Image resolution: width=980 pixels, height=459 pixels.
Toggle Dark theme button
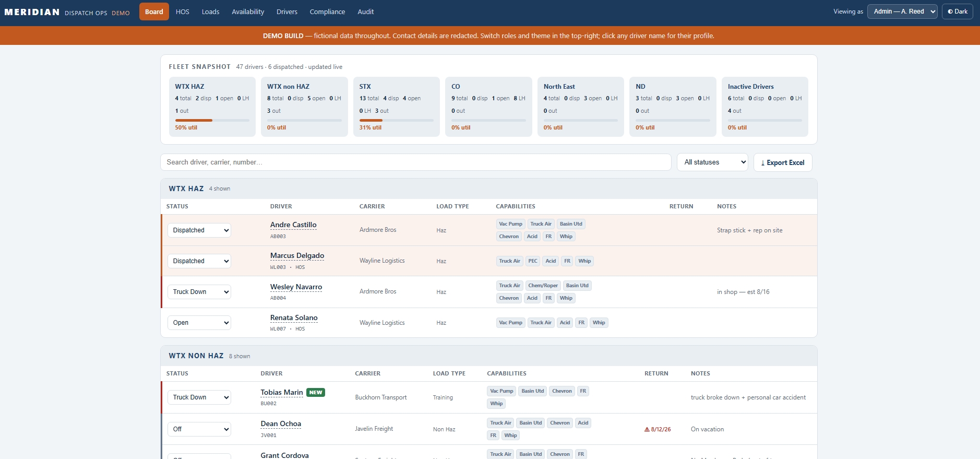(x=958, y=11)
